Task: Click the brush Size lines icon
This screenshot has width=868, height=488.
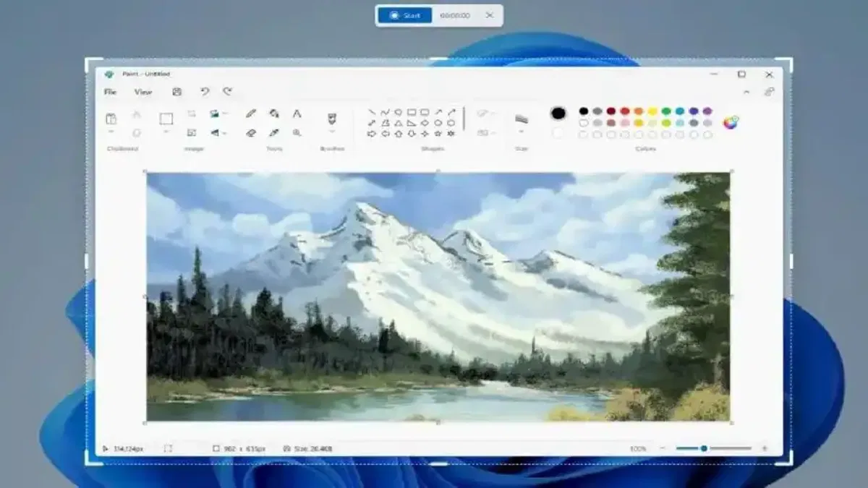Action: (x=521, y=119)
